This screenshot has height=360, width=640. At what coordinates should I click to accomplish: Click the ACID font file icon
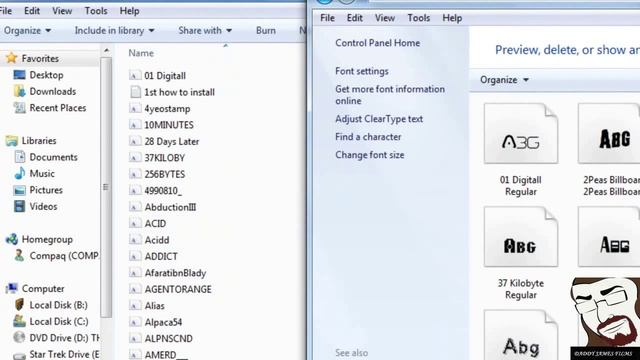(135, 223)
